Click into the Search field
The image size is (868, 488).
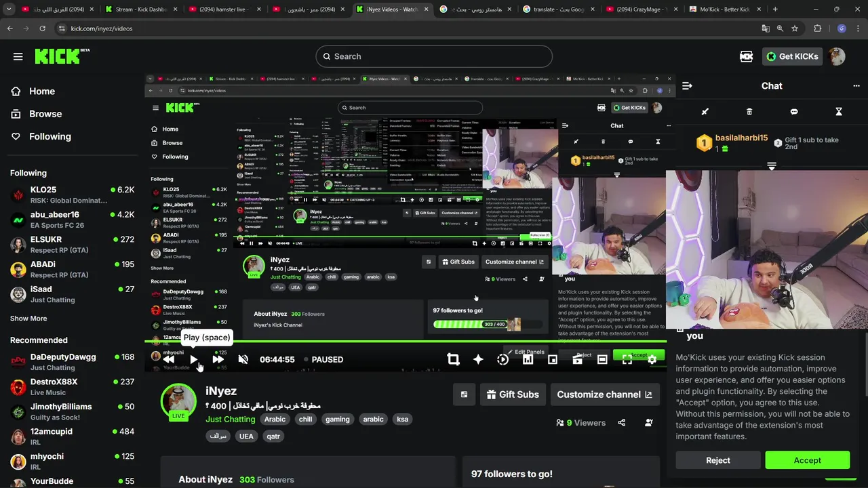click(x=434, y=56)
